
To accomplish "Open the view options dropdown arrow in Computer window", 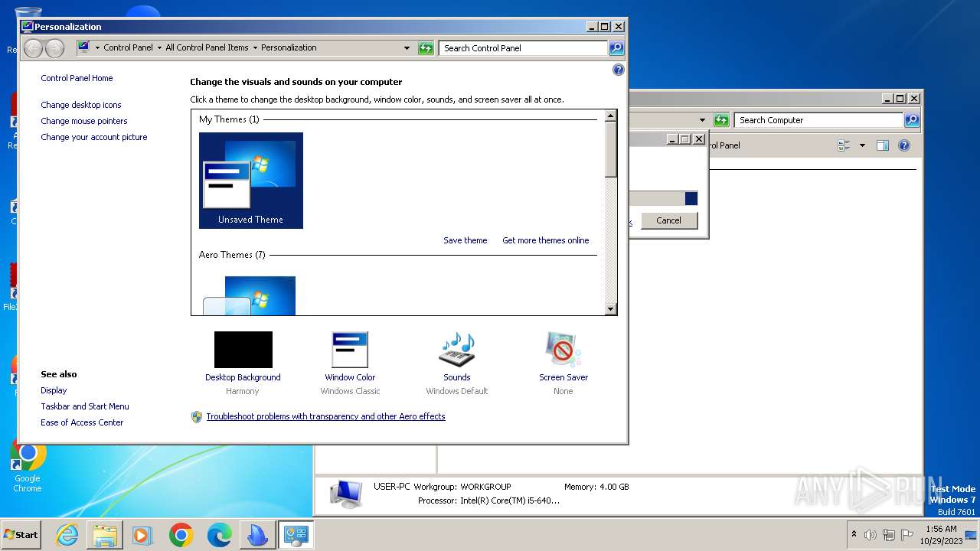I will (x=862, y=145).
